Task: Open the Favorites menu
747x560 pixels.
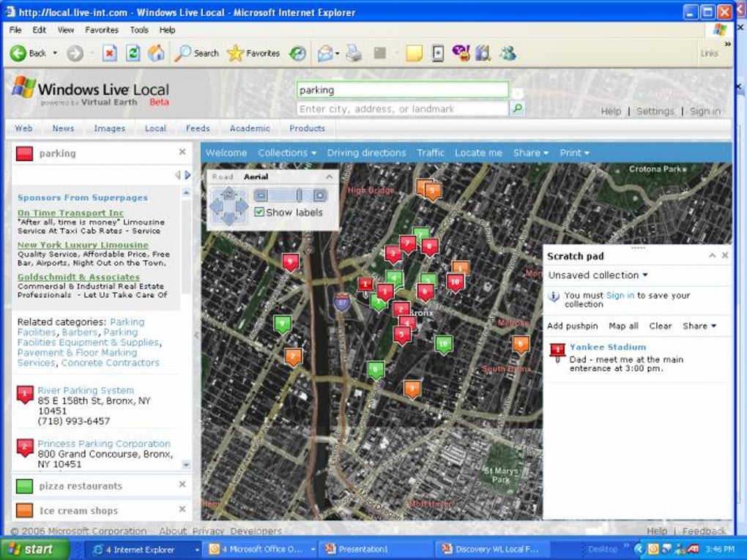Action: pos(102,29)
